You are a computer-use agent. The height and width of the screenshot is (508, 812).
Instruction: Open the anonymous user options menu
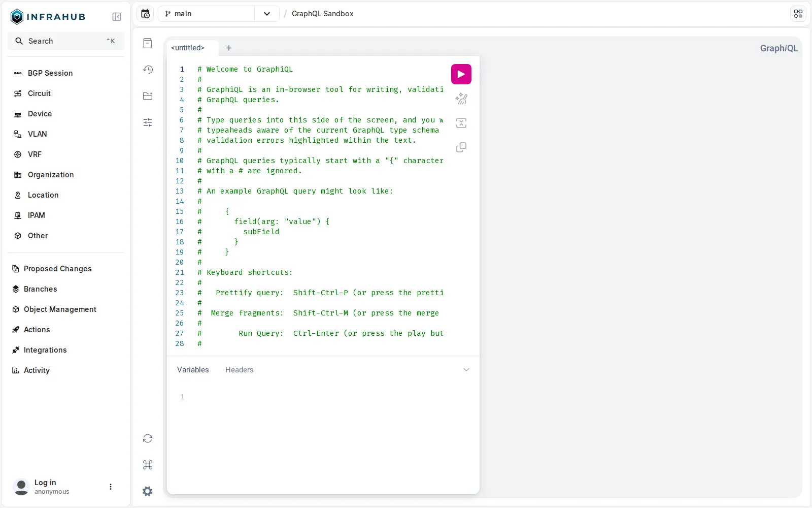111,487
